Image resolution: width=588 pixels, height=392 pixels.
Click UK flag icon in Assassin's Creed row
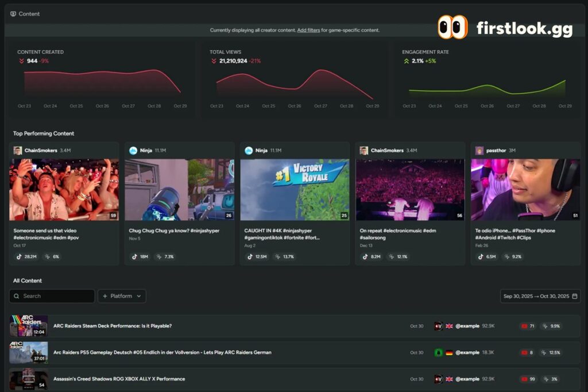coord(449,379)
